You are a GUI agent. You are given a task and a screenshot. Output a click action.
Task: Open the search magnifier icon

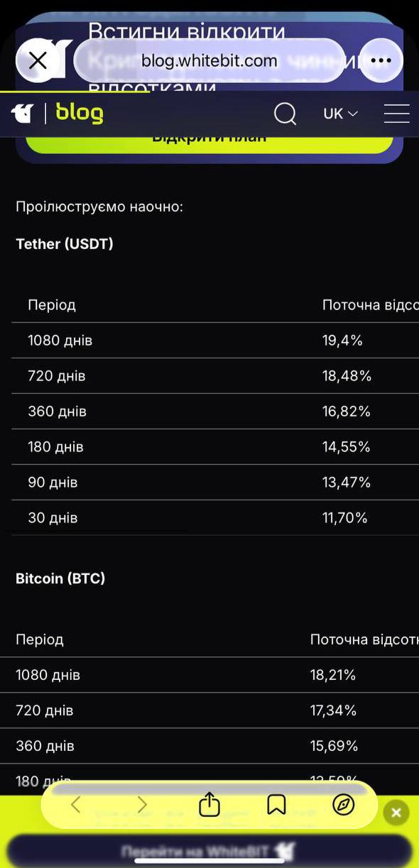285,114
